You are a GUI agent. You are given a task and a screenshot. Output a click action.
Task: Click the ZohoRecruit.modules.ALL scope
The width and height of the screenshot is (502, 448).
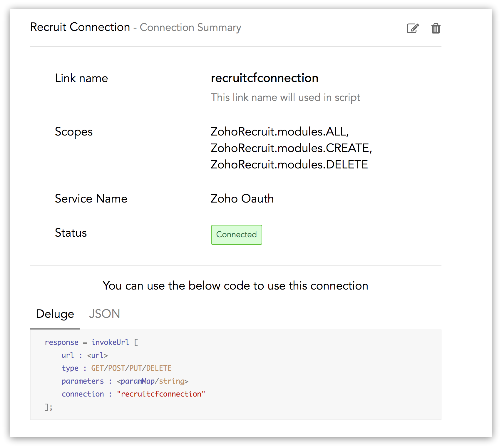tap(280, 131)
